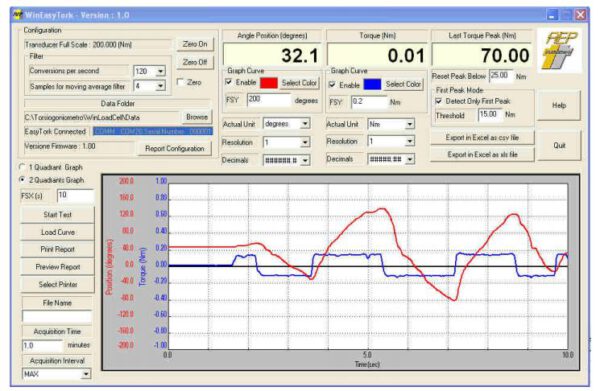The height and width of the screenshot is (391, 600).
Task: Open Conversions per second dropdown
Action: point(161,71)
